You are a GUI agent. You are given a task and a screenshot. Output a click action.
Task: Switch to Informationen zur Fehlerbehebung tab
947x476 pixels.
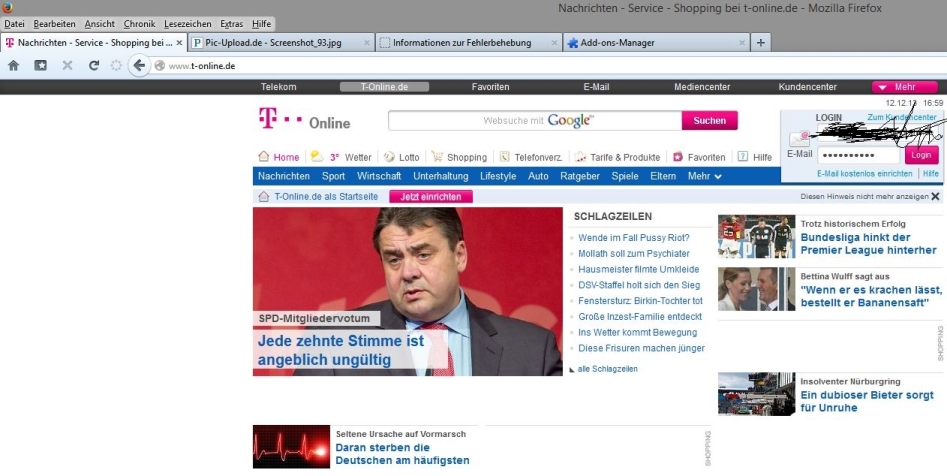468,43
